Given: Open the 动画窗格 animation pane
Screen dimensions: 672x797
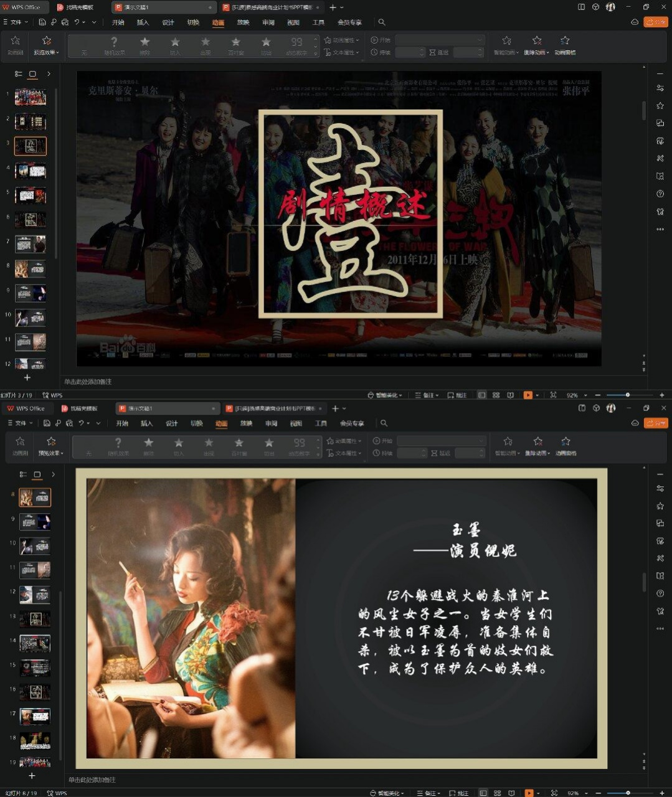Looking at the screenshot, I should click(x=564, y=45).
